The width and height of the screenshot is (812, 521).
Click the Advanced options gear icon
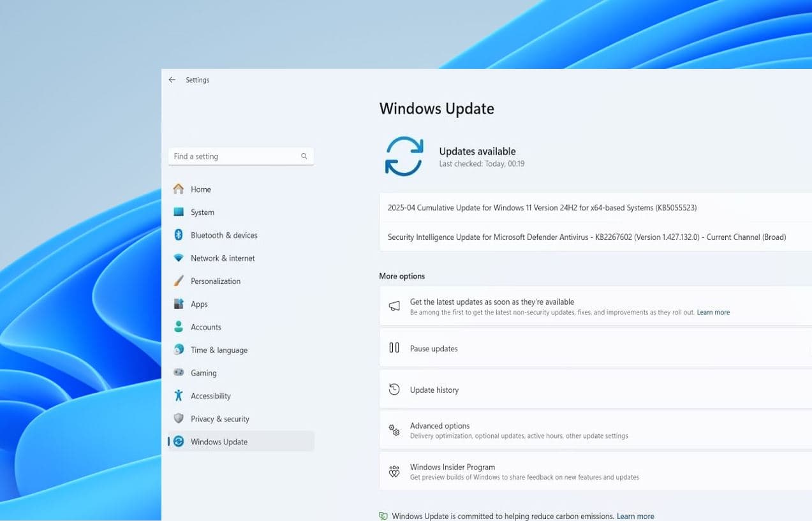[x=394, y=429]
